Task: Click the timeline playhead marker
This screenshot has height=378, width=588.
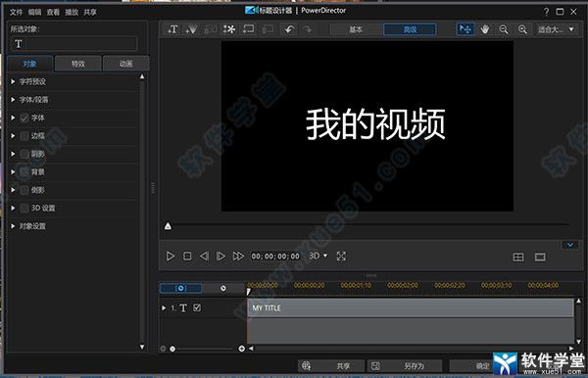Action: click(x=248, y=292)
